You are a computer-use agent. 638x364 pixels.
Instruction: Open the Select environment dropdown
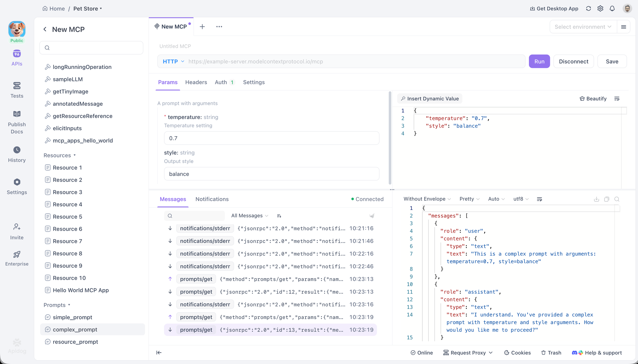[x=582, y=27]
